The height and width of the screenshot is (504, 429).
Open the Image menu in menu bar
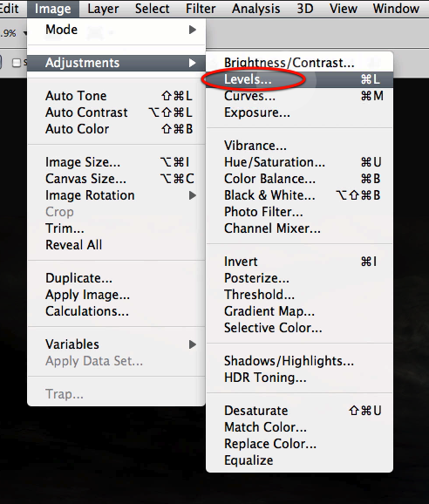point(52,9)
